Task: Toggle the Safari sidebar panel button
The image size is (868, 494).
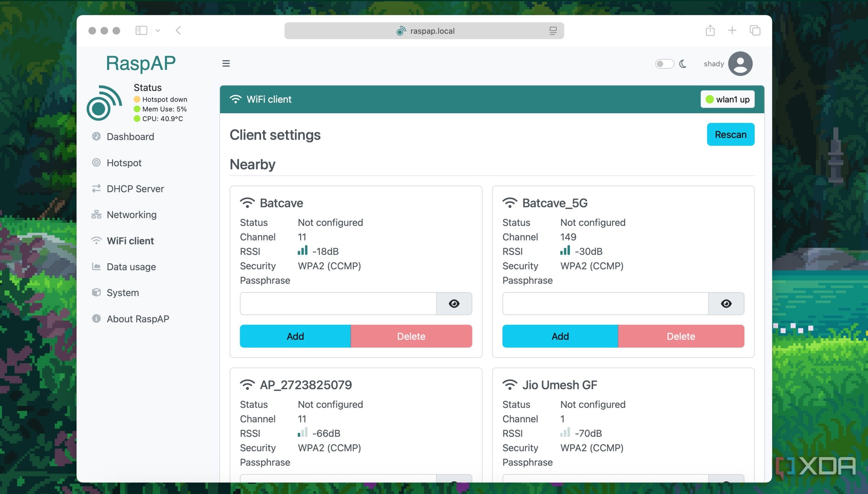Action: click(141, 31)
